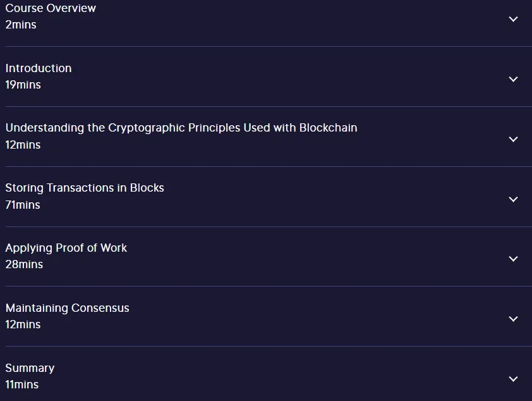532x401 pixels.
Task: Click the Applying Proof of Work title
Action: (x=66, y=248)
